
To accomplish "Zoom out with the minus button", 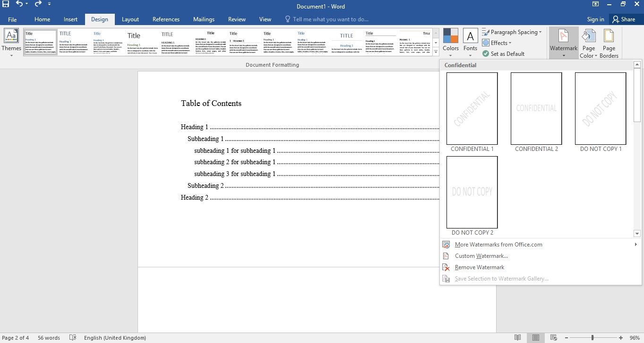I will (x=566, y=338).
